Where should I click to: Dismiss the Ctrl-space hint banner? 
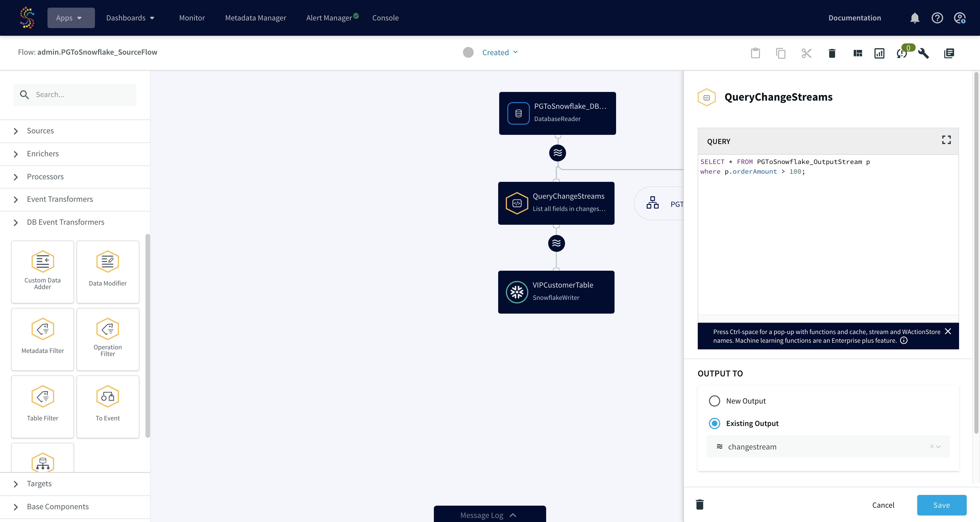click(x=948, y=331)
